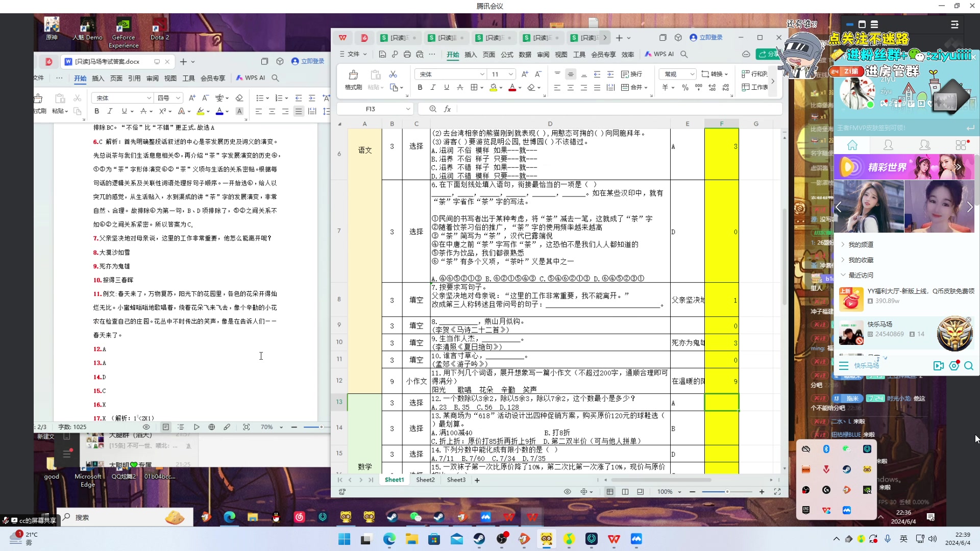The height and width of the screenshot is (551, 980).
Task: Switch to normal view in spreadsheet status bar
Action: 610,492
